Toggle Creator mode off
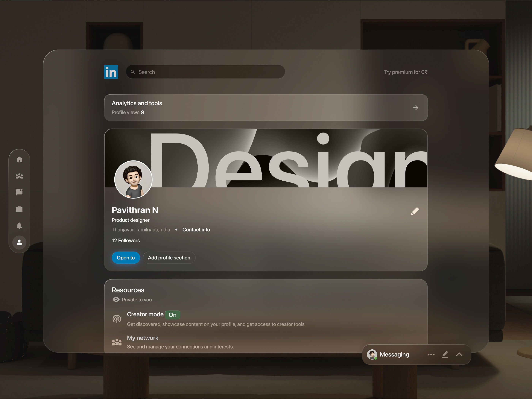Viewport: 532px width, 399px height. coord(172,315)
